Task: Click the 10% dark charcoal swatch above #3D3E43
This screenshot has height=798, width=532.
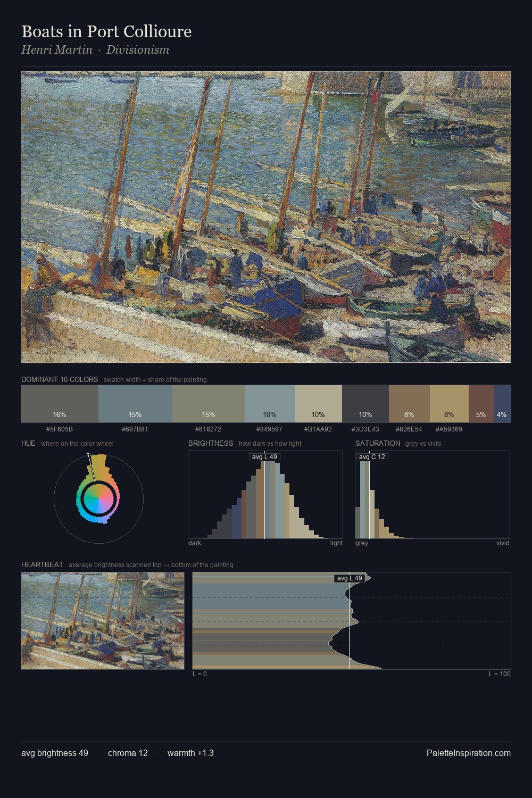Action: coord(365,404)
